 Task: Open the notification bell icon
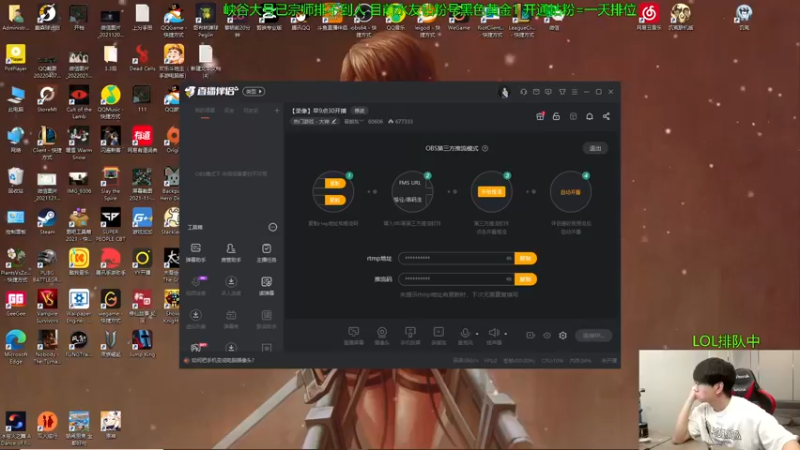click(589, 116)
